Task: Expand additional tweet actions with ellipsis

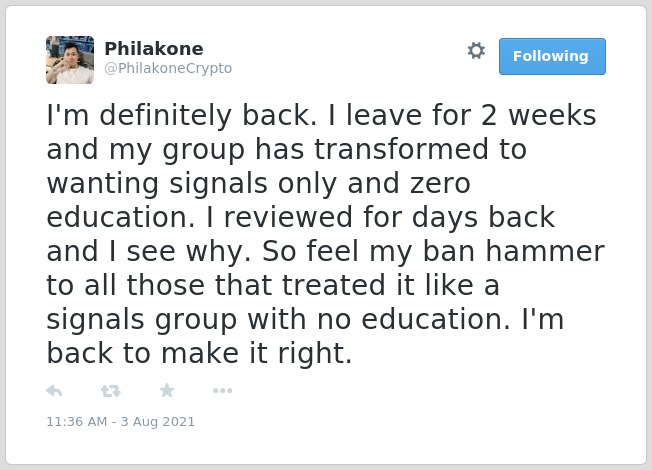Action: [222, 391]
